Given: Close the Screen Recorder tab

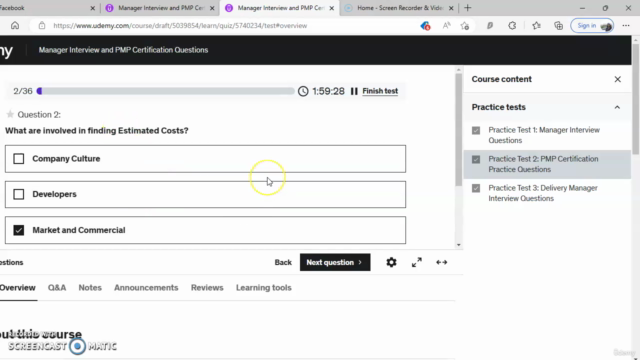Looking at the screenshot, I should tap(451, 8).
